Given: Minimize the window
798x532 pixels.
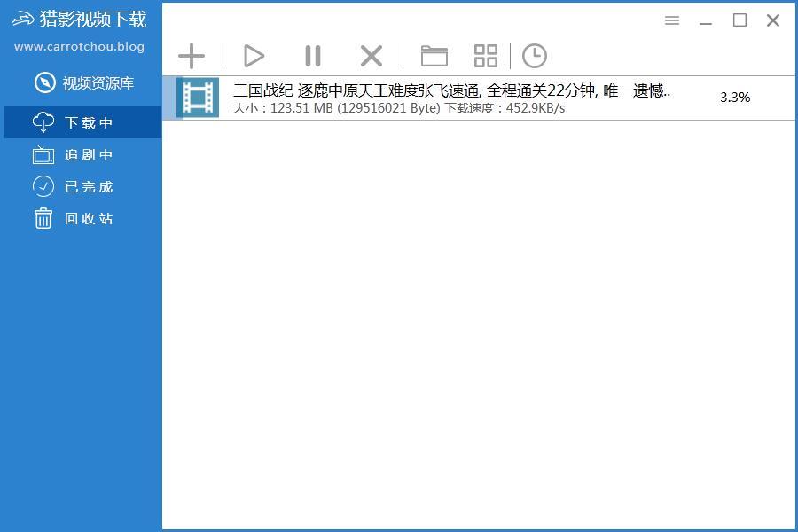Looking at the screenshot, I should [x=706, y=21].
